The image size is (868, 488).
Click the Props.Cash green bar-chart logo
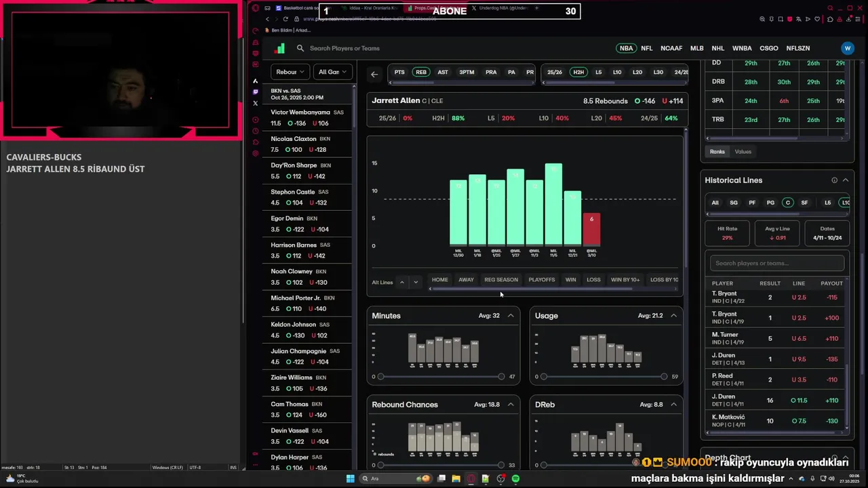279,48
